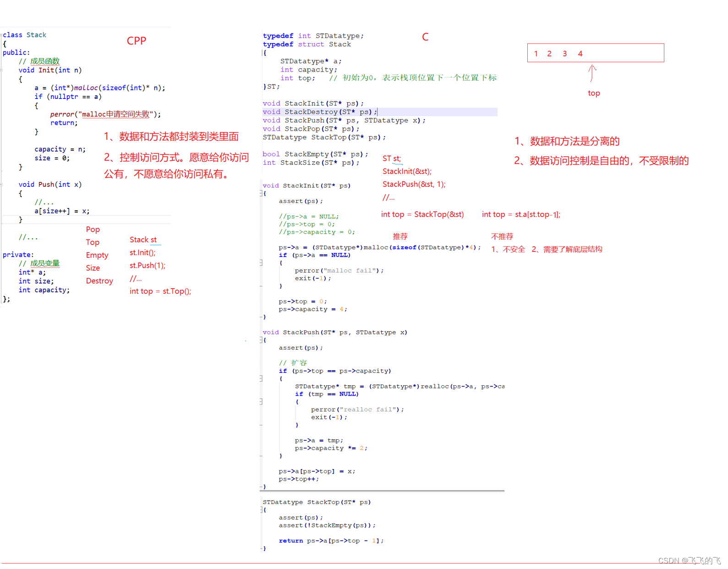Screen dimensions: 728x569
Task: Click the 'StackPush(&st, 1);' annotation
Action: (x=414, y=184)
